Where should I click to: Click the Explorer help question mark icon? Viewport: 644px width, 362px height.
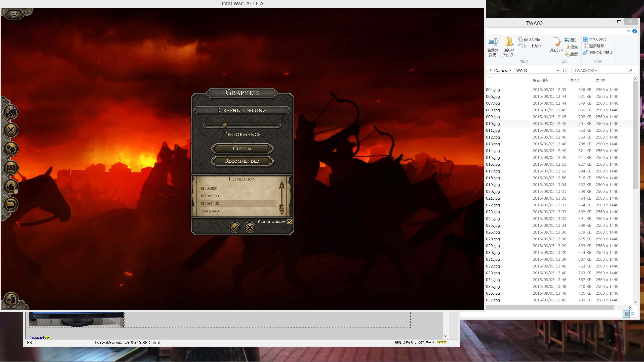pyautogui.click(x=635, y=31)
